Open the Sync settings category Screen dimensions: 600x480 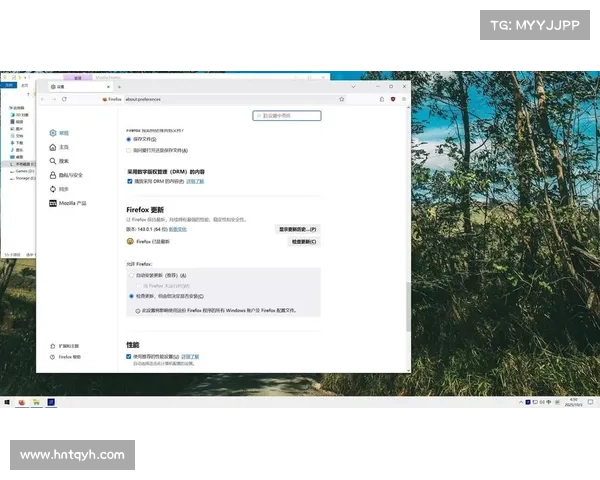[x=59, y=189]
